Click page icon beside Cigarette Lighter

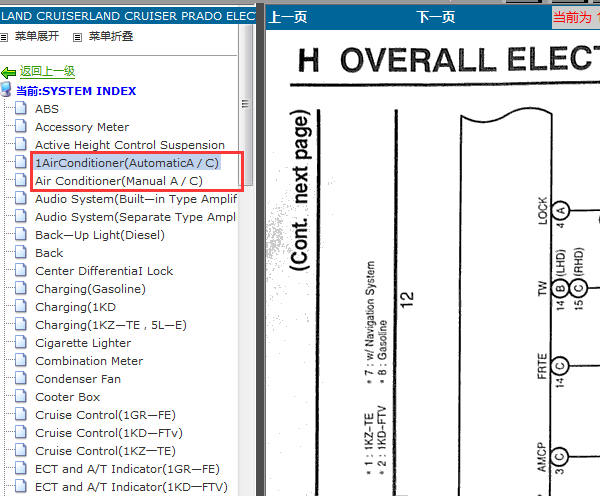click(x=21, y=342)
